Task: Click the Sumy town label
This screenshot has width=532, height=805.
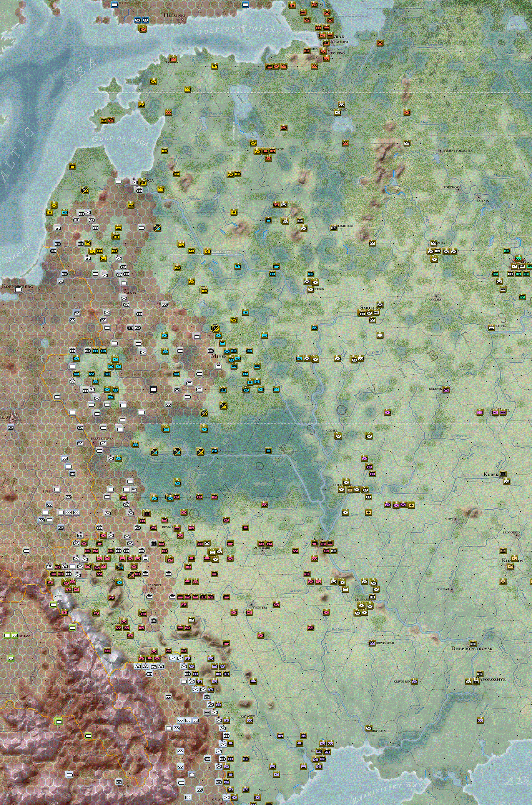Action: (449, 519)
